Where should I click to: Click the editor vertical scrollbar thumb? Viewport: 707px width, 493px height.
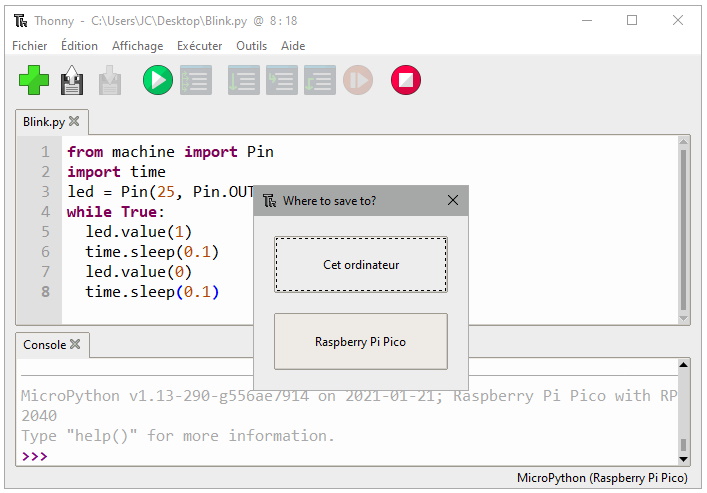[684, 230]
